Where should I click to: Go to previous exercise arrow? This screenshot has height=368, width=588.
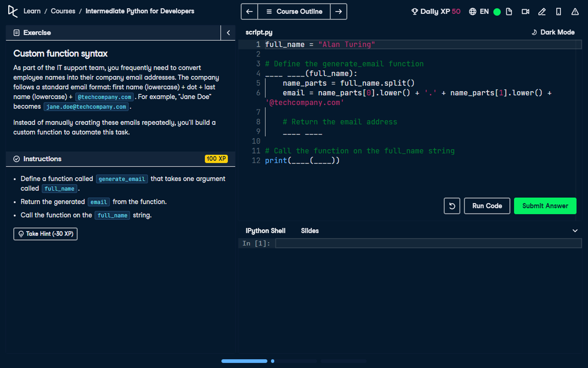(249, 11)
